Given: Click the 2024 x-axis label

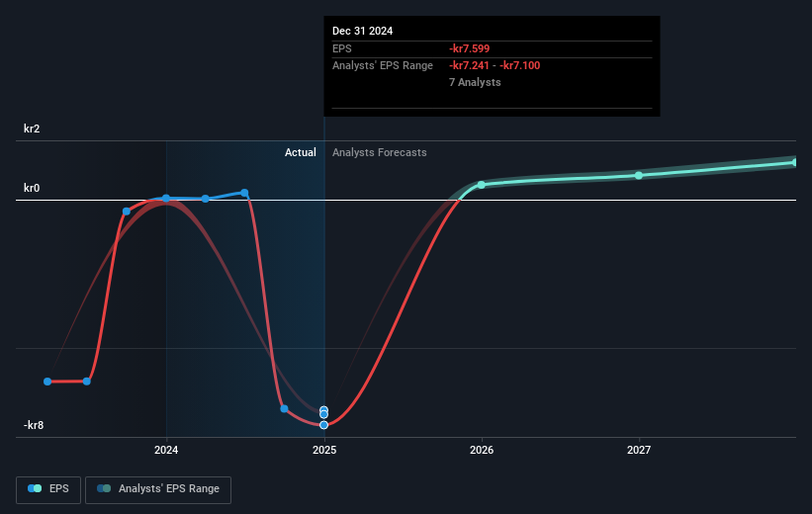Looking at the screenshot, I should 166,450.
